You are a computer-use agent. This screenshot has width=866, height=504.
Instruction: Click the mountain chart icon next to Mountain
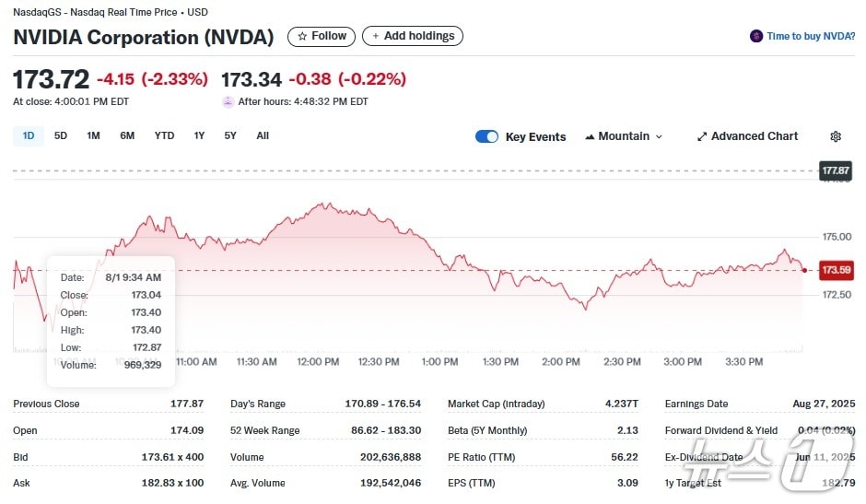tap(590, 136)
